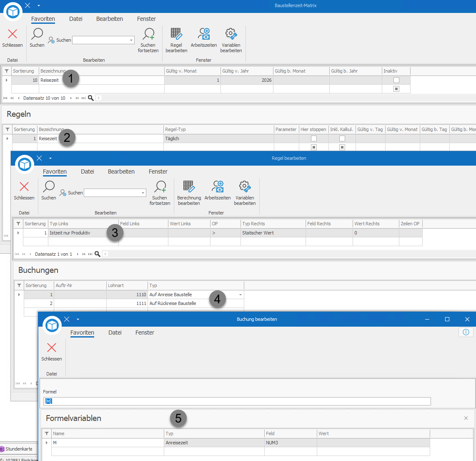Open the Bearbeiten menu tab in top window
This screenshot has width=476, height=461.
pos(110,19)
